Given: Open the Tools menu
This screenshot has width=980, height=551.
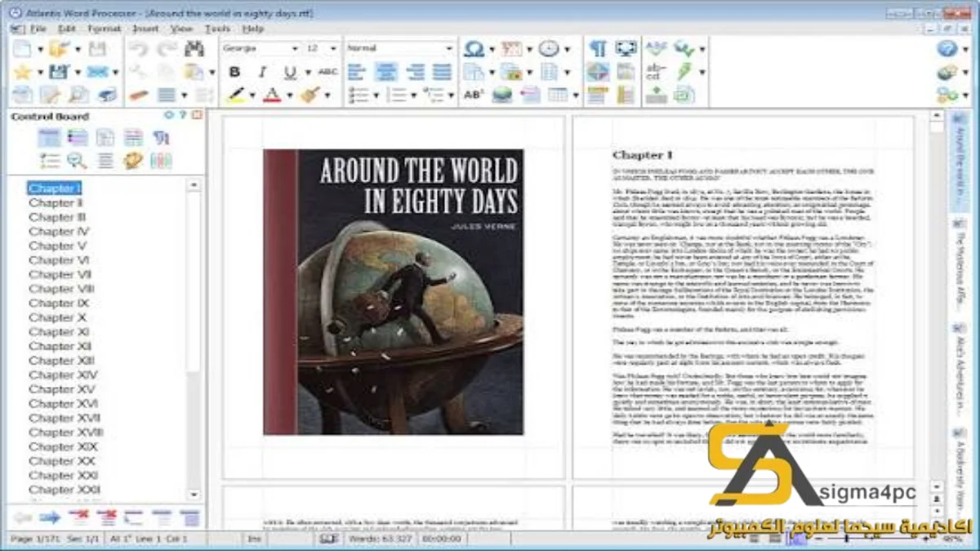Looking at the screenshot, I should click(x=217, y=29).
